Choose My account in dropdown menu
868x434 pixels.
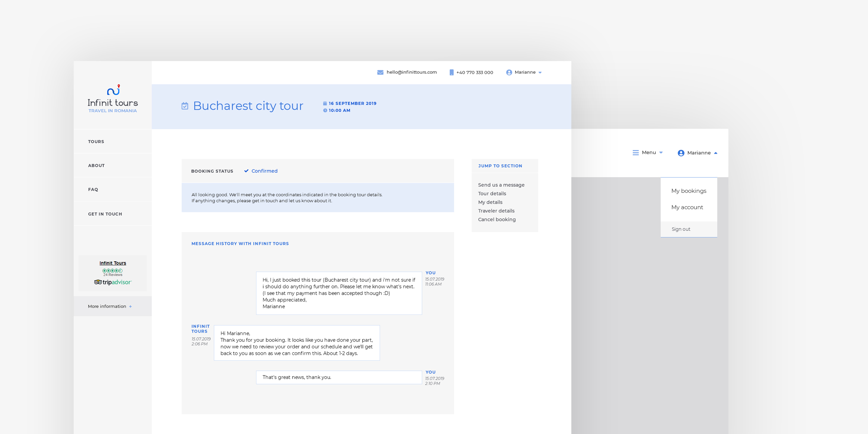[687, 207]
